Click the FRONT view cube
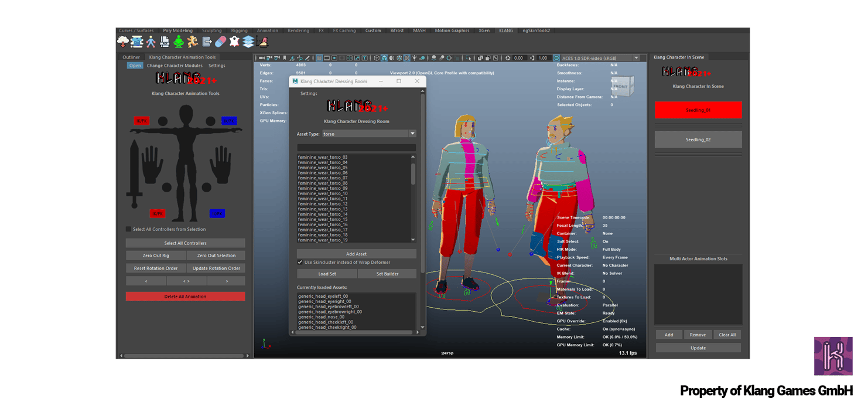The height and width of the screenshot is (412, 868). pos(622,86)
